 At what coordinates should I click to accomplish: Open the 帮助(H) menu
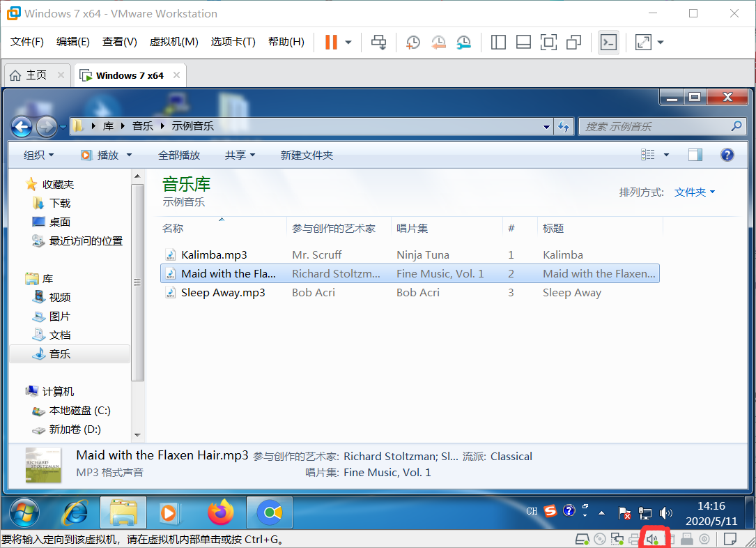[x=286, y=42]
